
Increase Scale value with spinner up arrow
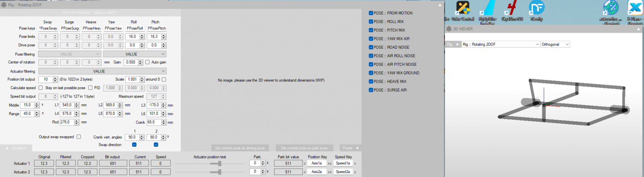142,78
